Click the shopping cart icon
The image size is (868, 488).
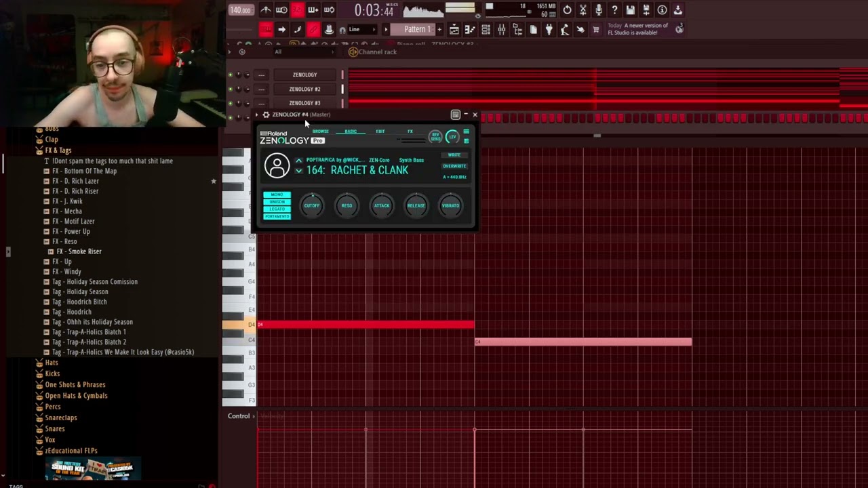point(596,29)
